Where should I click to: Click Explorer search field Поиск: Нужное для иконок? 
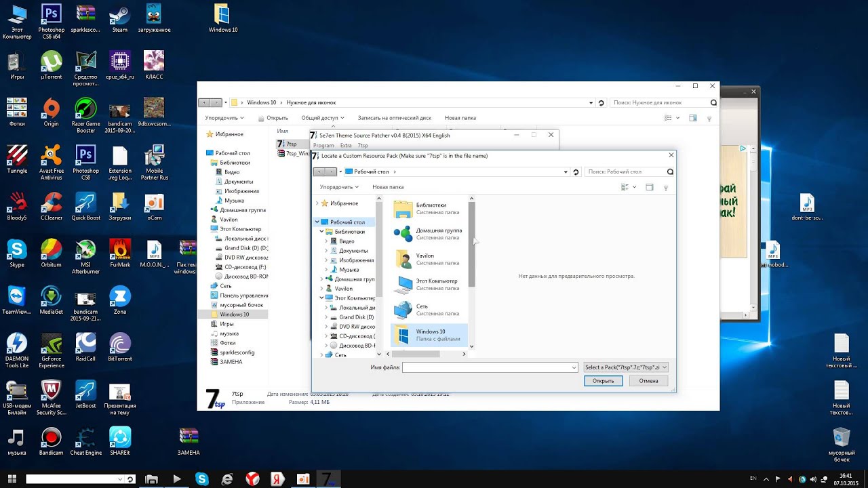[659, 103]
